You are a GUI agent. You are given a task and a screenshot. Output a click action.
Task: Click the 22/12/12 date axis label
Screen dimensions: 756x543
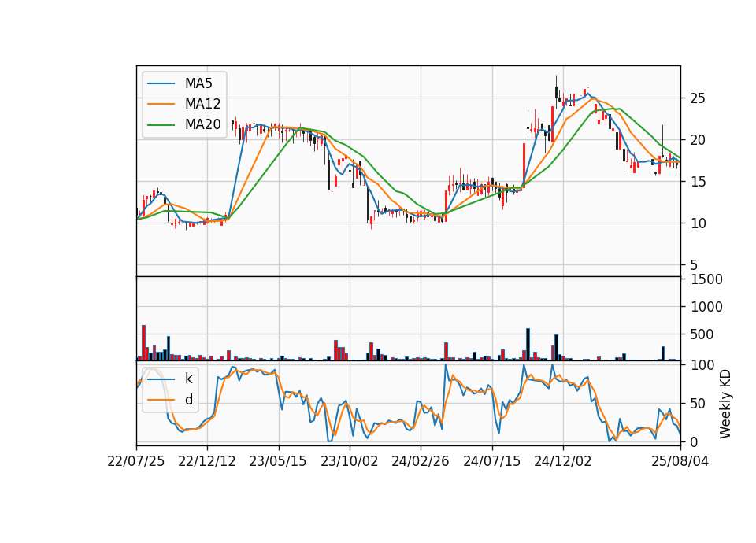point(207,461)
